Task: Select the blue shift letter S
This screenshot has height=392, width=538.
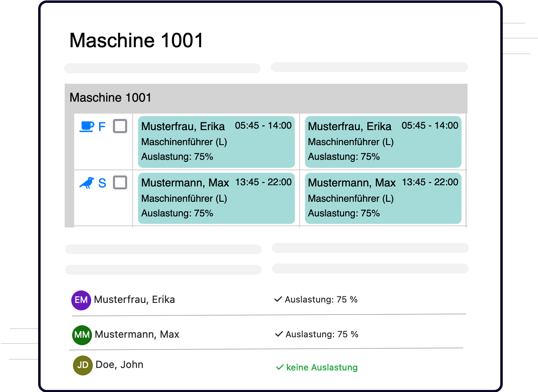Action: (x=102, y=183)
